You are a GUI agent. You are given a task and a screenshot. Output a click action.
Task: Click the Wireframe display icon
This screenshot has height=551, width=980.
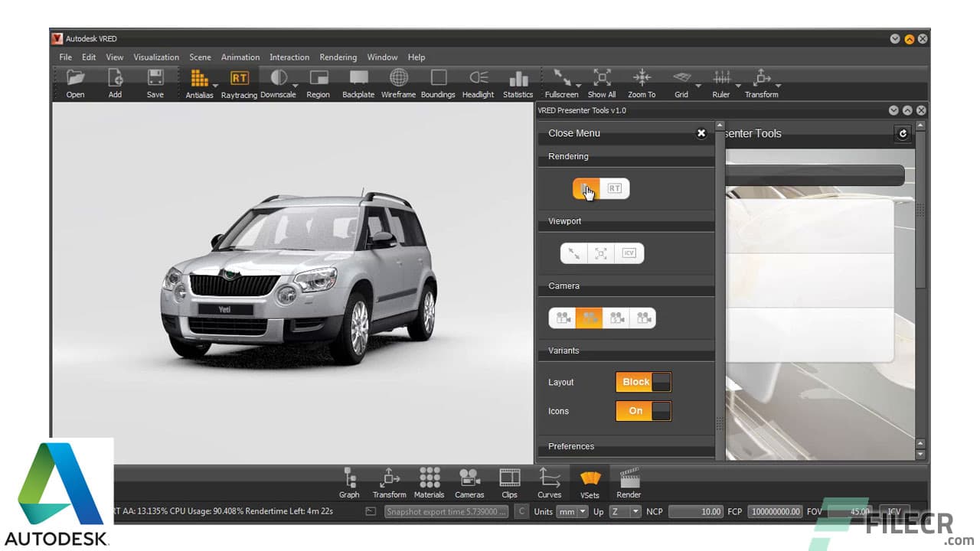[x=398, y=79]
